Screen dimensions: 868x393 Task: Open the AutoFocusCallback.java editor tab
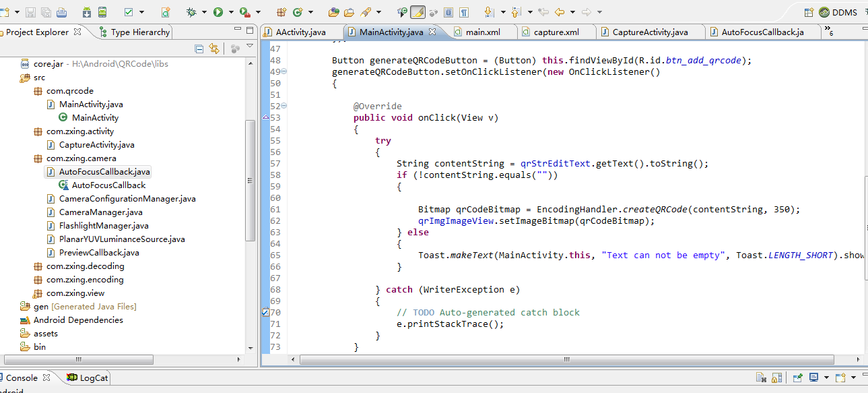756,32
